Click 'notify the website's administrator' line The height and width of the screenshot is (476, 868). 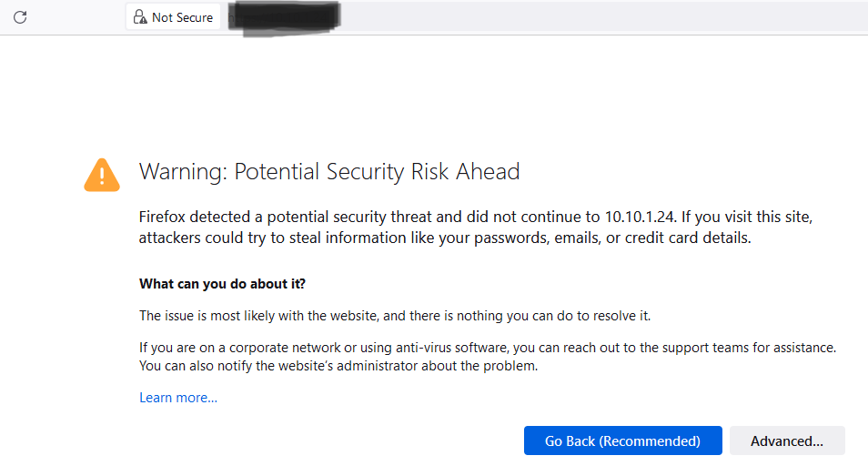pyautogui.click(x=338, y=366)
